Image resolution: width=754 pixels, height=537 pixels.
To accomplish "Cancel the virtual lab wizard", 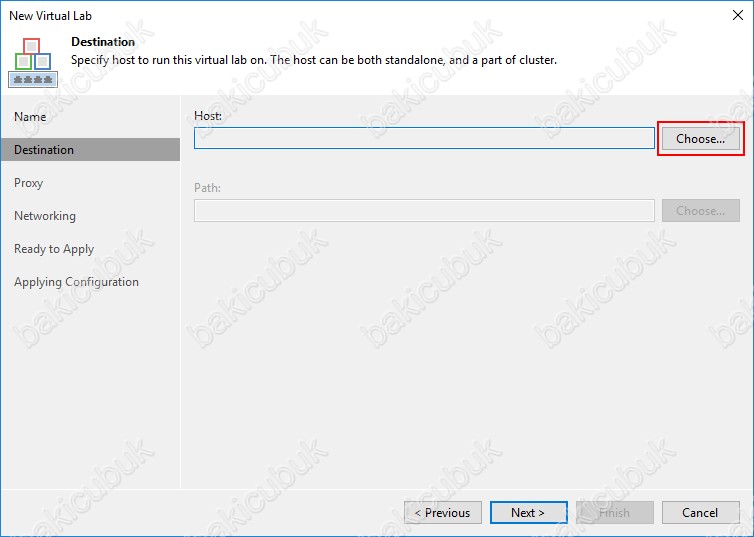I will tap(701, 513).
